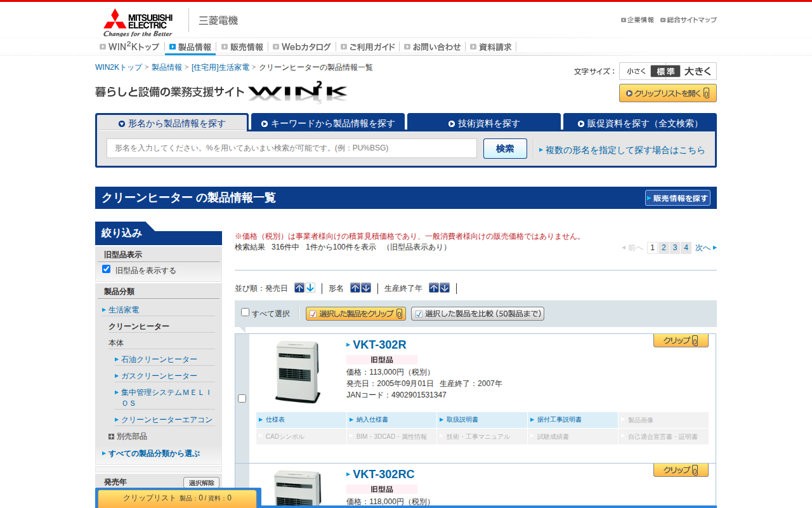Filter by クリーンヒーターエアコン
This screenshot has height=508, width=812.
pos(167,420)
